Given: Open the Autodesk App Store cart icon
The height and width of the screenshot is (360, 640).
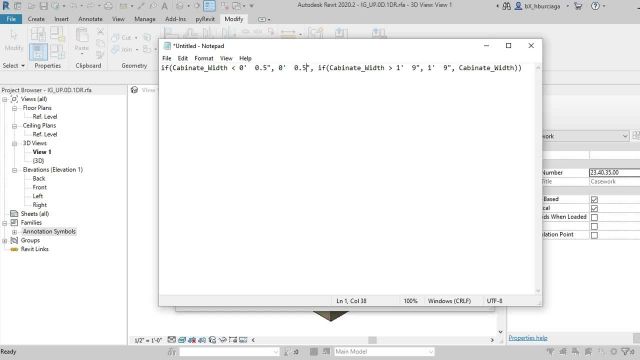Looking at the screenshot, I should point(578,6).
